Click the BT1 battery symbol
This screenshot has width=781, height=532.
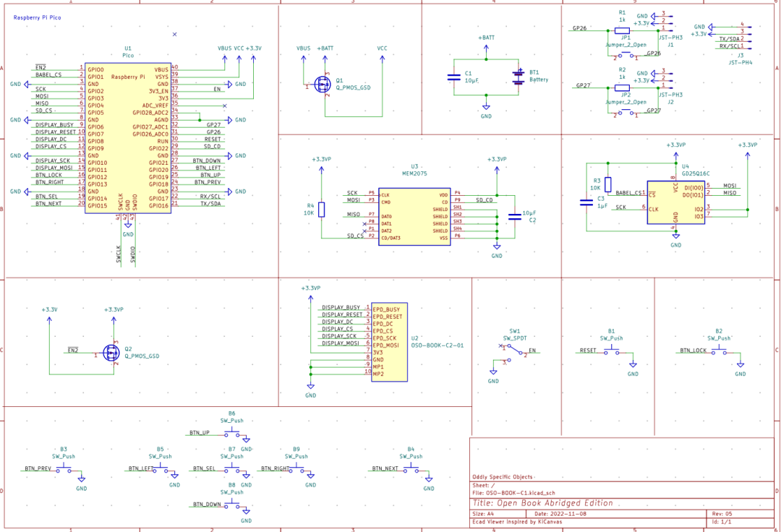click(x=518, y=77)
